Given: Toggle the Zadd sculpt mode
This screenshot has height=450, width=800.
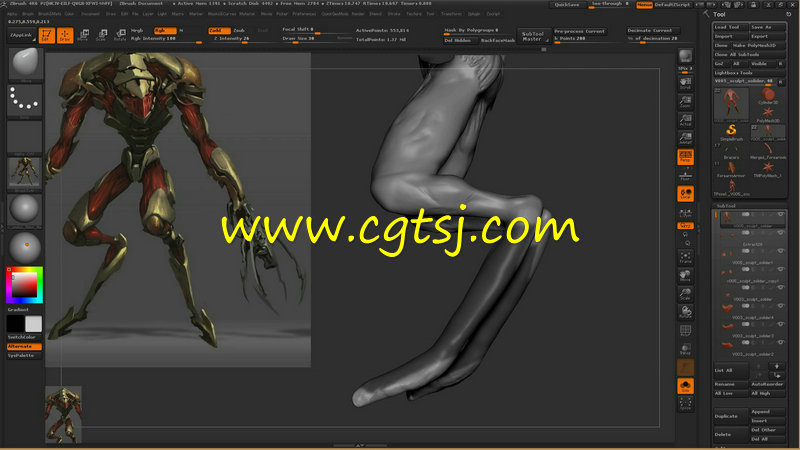Looking at the screenshot, I should pyautogui.click(x=219, y=31).
